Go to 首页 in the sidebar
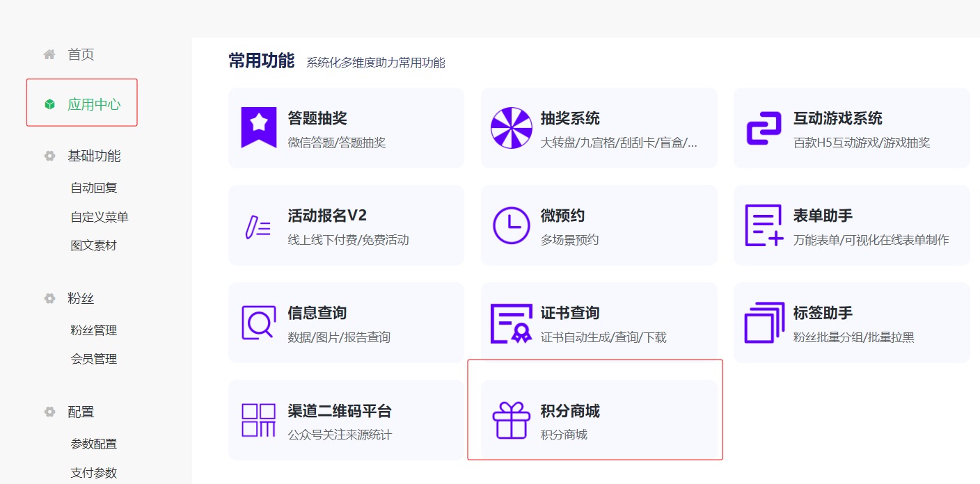The image size is (980, 484). click(81, 54)
